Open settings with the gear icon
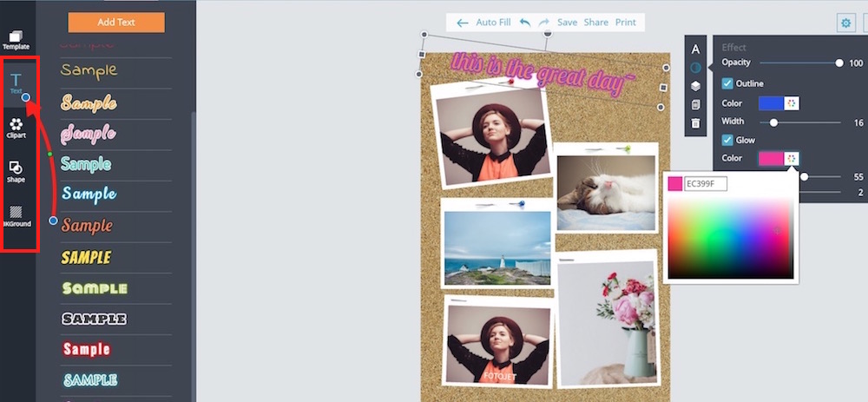Viewport: 868px width, 402px height. [x=845, y=23]
